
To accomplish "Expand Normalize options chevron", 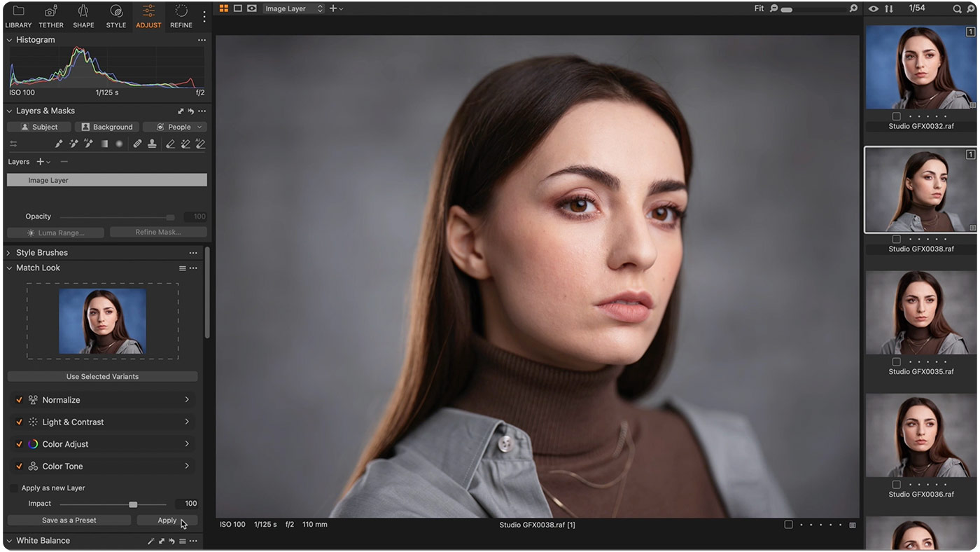I will coord(187,400).
